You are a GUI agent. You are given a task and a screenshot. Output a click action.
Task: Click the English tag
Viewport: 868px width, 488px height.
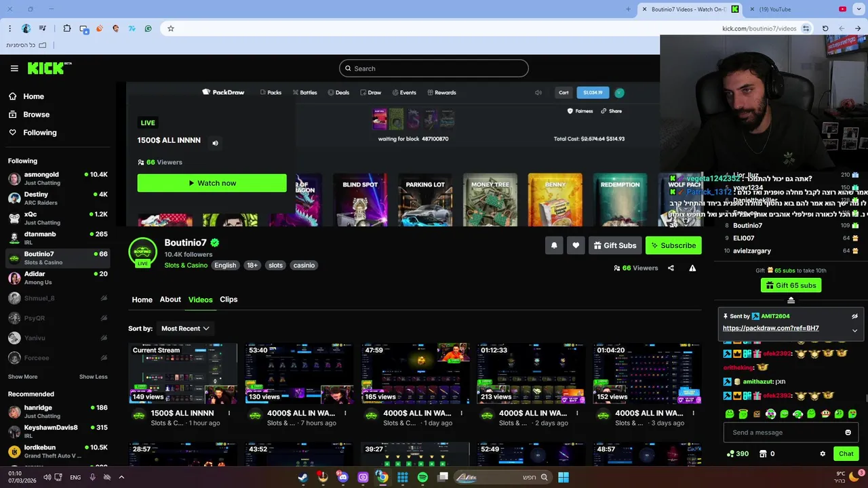click(x=225, y=265)
